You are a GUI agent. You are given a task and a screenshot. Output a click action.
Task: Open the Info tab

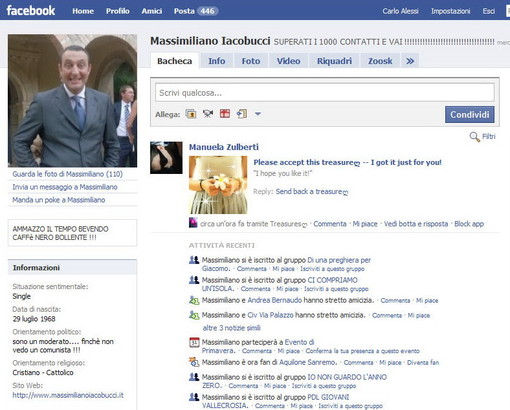coord(217,61)
